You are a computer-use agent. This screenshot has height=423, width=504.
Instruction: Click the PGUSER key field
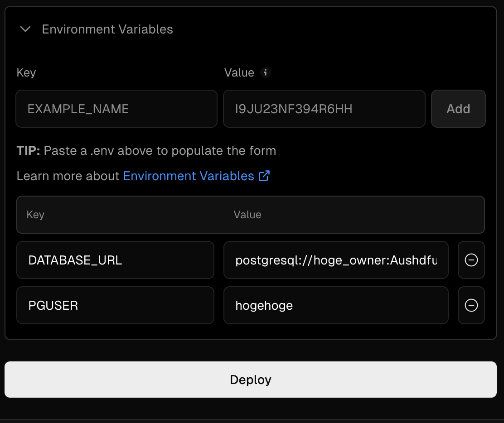[115, 305]
